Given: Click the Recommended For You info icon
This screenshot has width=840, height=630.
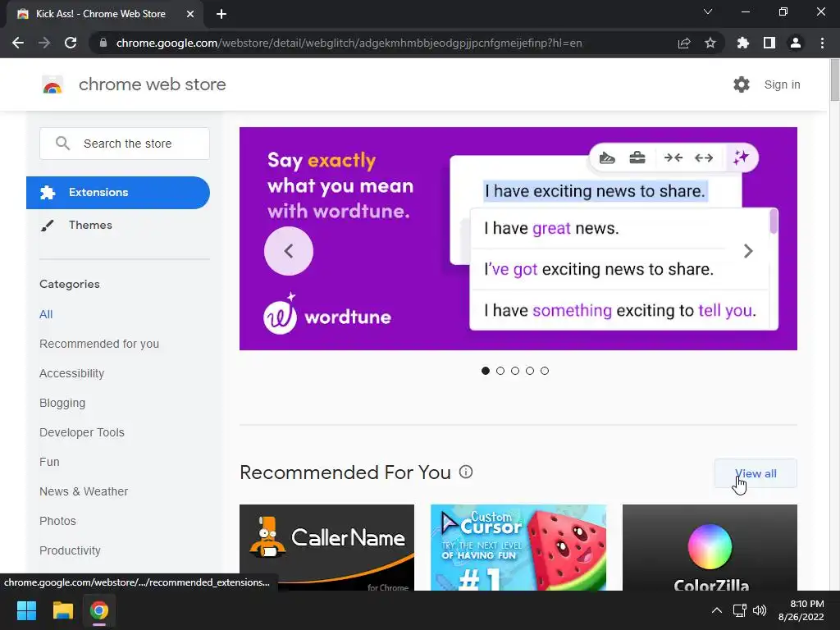Looking at the screenshot, I should click(x=466, y=472).
